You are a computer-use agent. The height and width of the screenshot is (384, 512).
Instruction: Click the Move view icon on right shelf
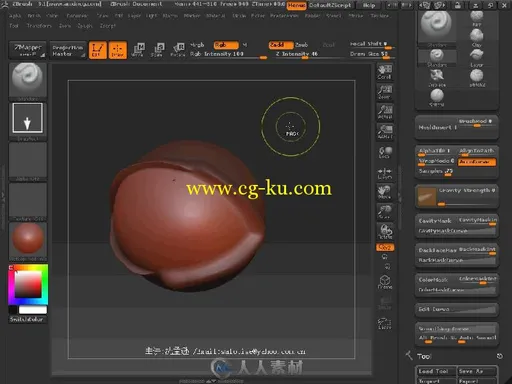point(385,193)
